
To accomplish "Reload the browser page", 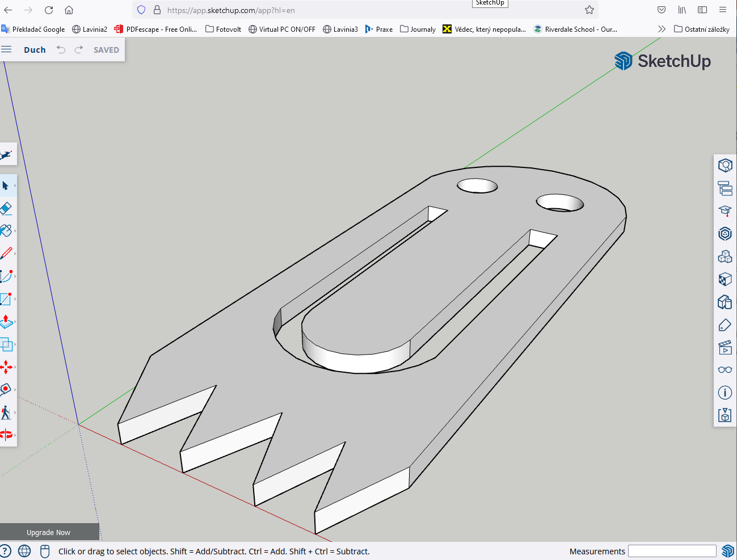I will (49, 10).
